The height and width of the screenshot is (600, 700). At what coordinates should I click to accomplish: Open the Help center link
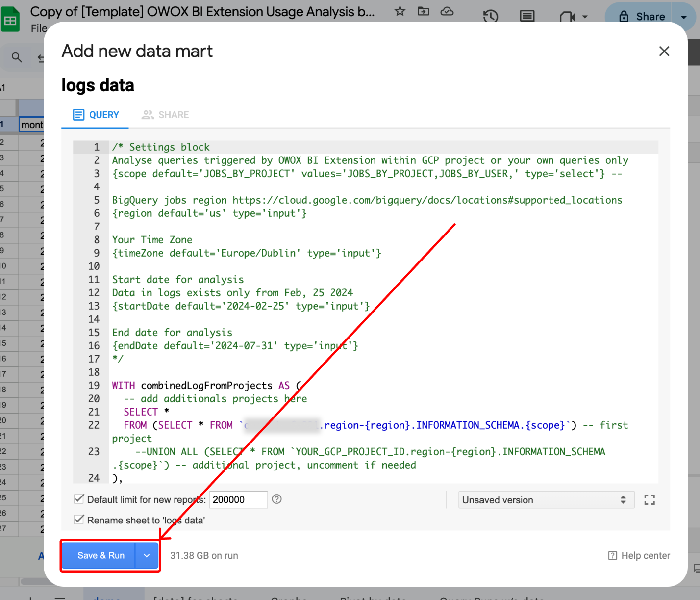639,555
